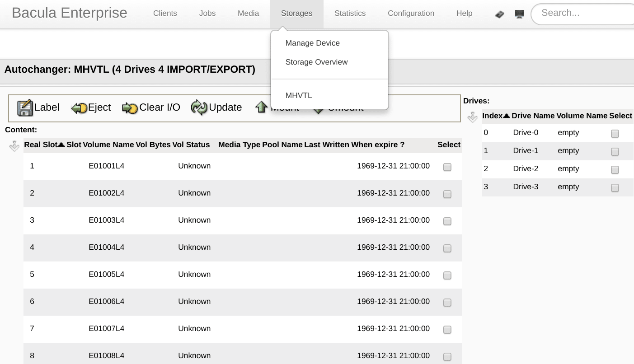Click the green Mount arrow icon
This screenshot has width=634, height=364.
[262, 107]
